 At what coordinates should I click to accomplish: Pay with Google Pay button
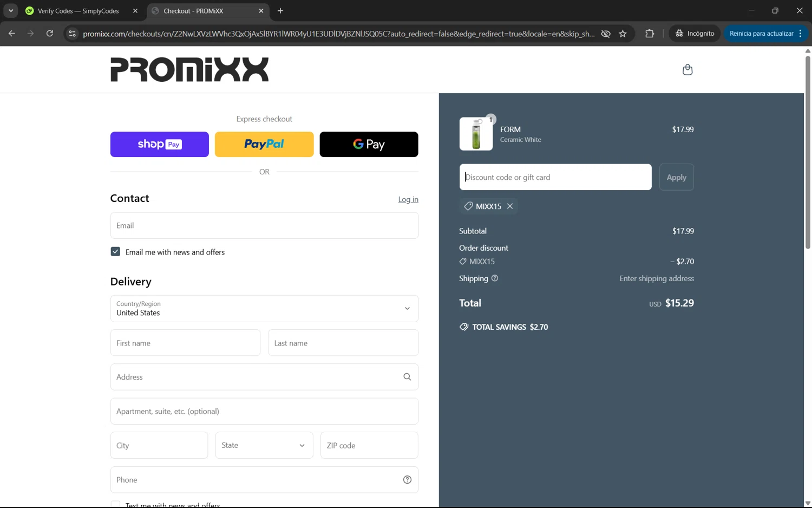pyautogui.click(x=369, y=144)
